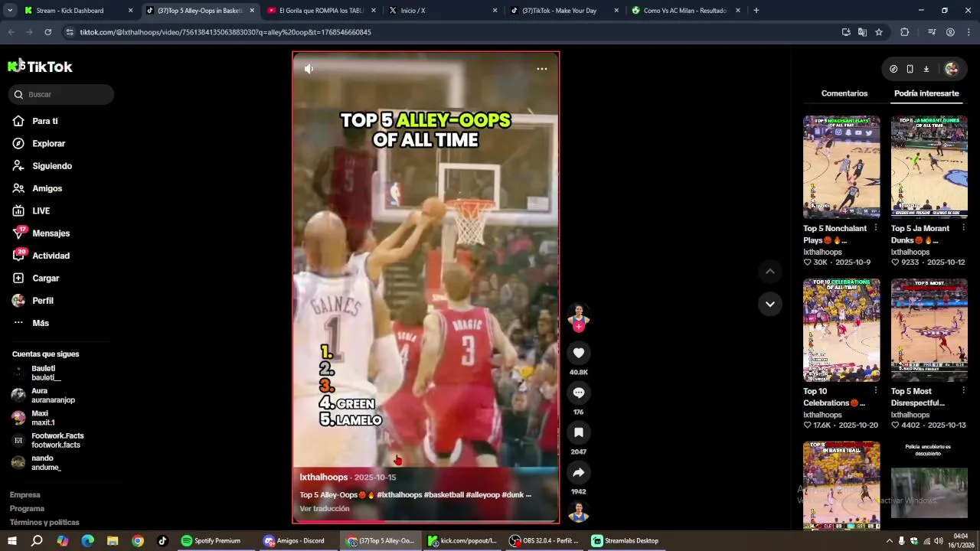This screenshot has height=551, width=980.
Task: Open the Cargar upload page
Action: coord(45,278)
